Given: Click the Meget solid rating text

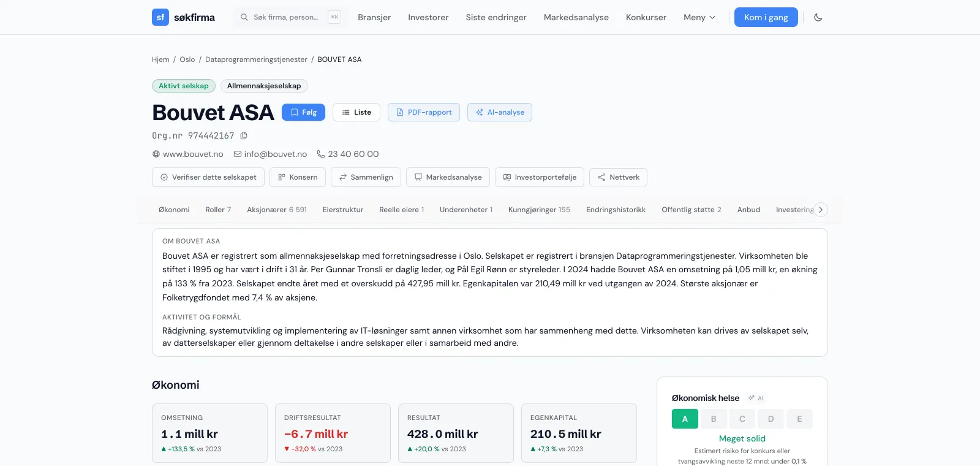Looking at the screenshot, I should (742, 438).
